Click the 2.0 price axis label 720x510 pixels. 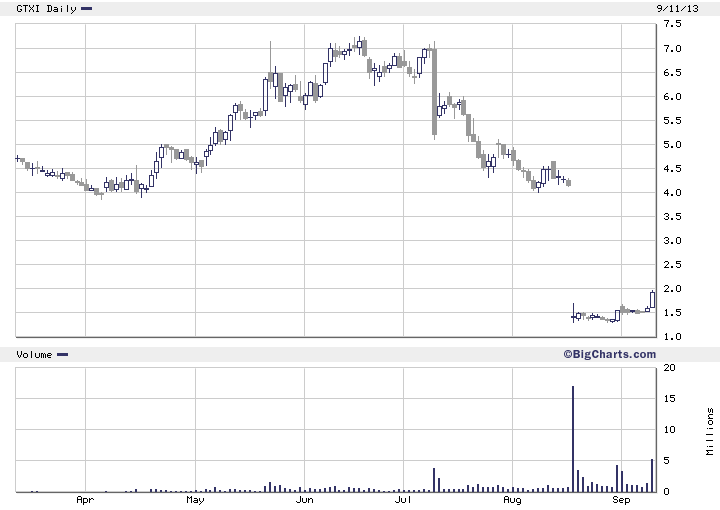672,288
